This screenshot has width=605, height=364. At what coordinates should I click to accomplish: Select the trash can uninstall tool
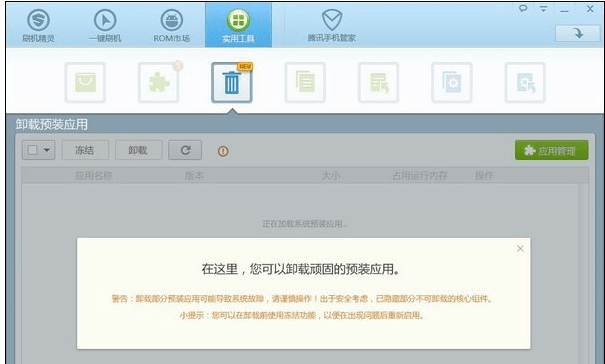232,83
